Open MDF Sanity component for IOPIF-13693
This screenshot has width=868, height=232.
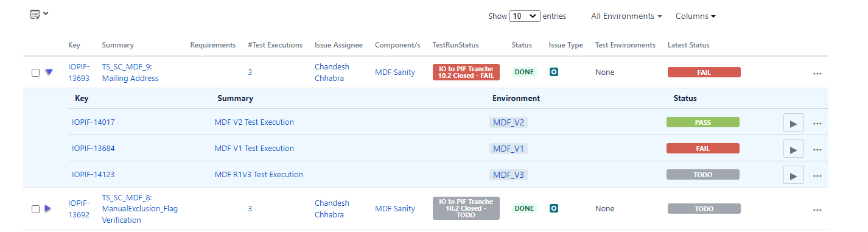pyautogui.click(x=395, y=72)
